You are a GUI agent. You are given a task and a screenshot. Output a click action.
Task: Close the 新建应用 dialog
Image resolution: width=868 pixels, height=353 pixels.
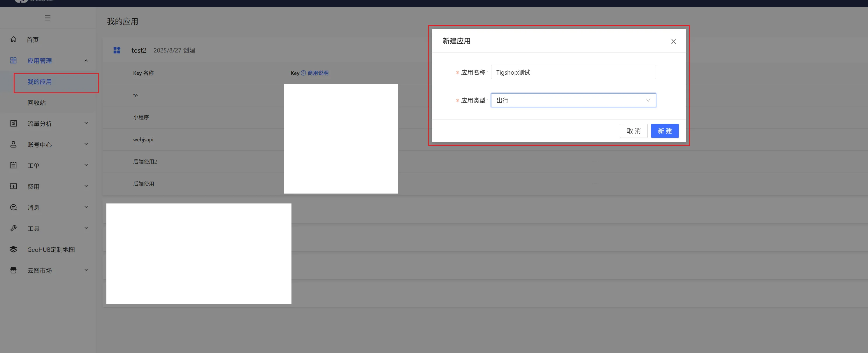pos(673,41)
